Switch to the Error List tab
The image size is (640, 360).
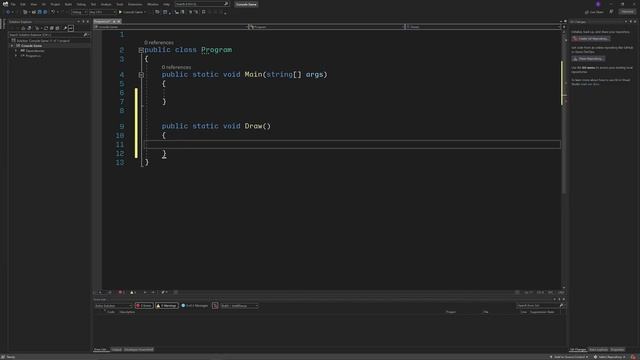pyautogui.click(x=100, y=350)
